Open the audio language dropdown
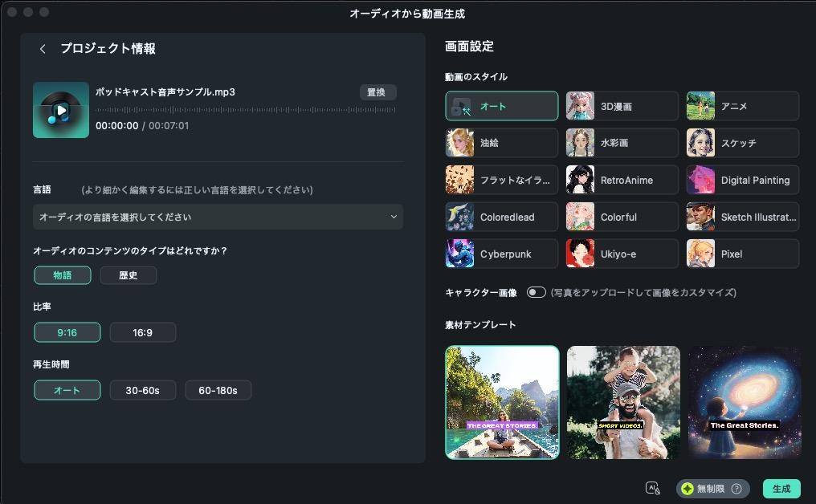816x504 pixels. 217,217
